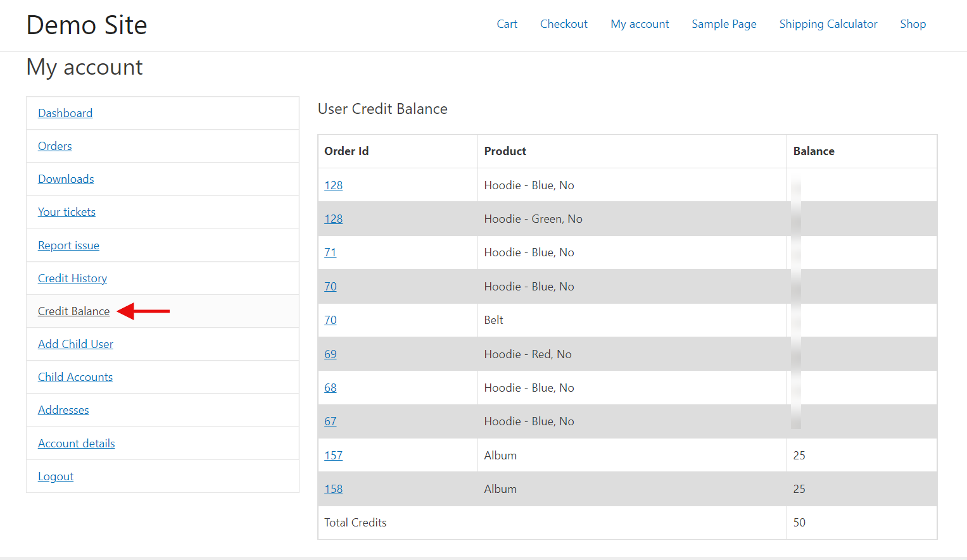Open order 68 link

(330, 388)
